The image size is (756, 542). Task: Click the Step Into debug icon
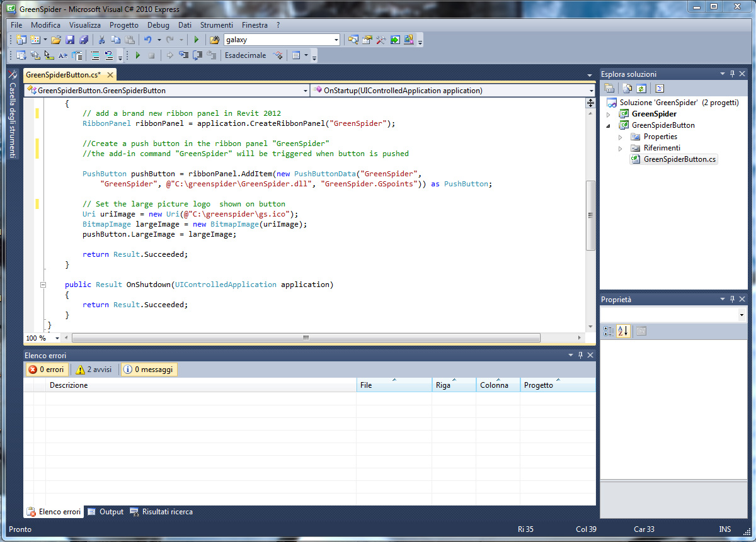click(183, 55)
